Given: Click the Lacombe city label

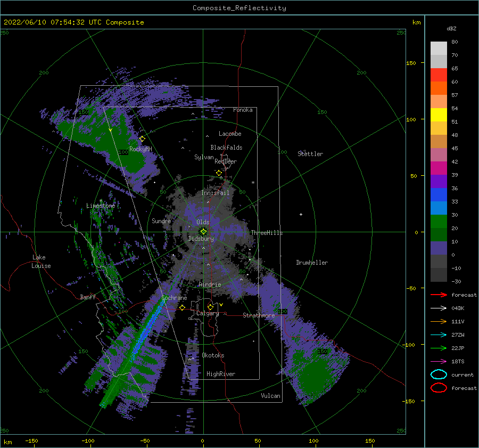Looking at the screenshot, I should tap(230, 134).
